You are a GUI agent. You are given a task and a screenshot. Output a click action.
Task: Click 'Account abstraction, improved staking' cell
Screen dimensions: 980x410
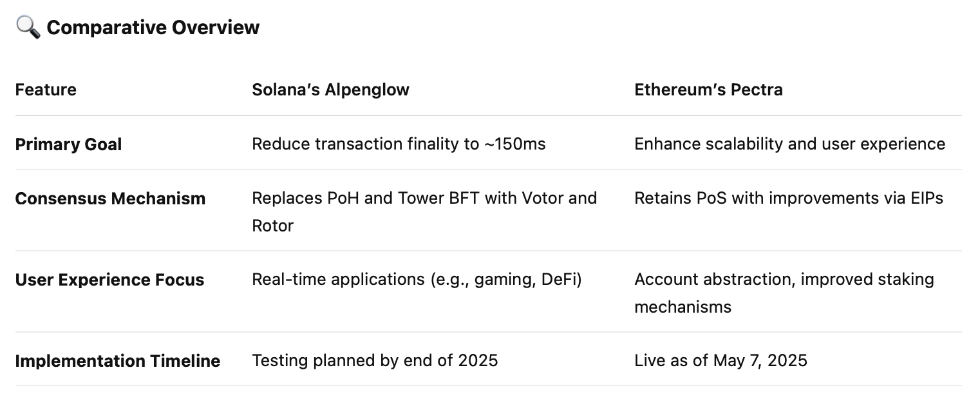(784, 293)
